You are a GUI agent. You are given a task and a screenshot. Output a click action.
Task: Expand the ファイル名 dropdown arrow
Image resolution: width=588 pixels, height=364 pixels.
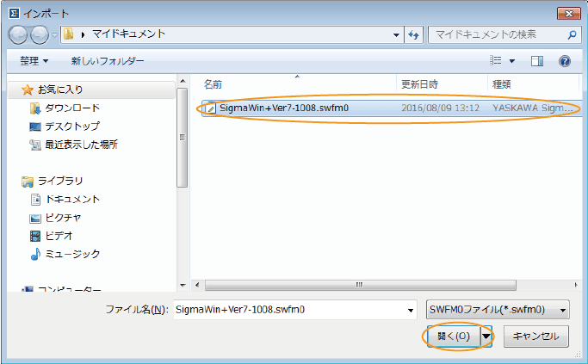point(411,310)
